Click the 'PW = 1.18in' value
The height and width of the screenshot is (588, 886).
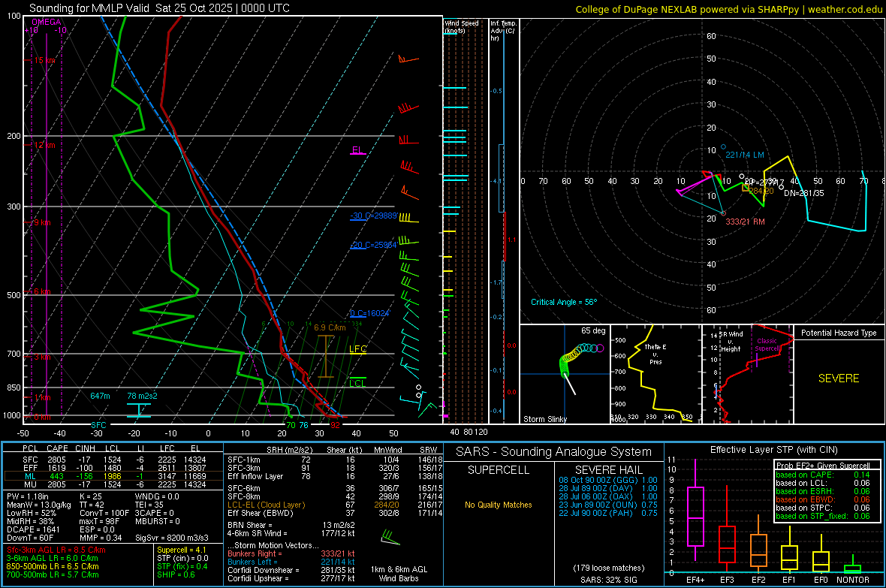click(27, 496)
